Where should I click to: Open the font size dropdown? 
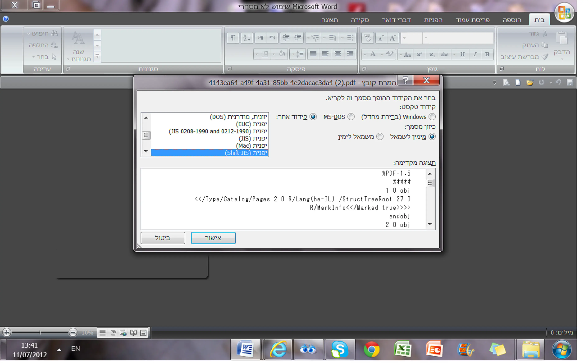tap(404, 38)
